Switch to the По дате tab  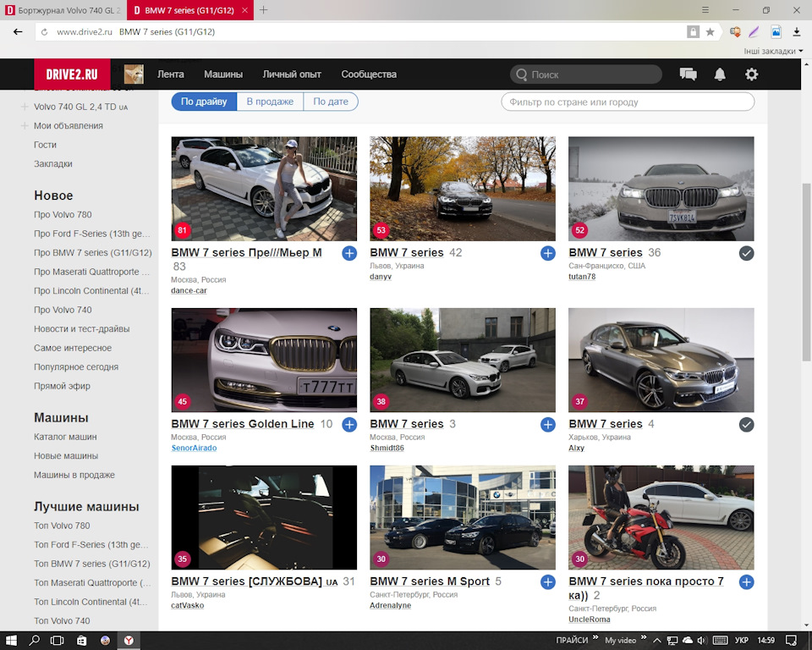[331, 102]
